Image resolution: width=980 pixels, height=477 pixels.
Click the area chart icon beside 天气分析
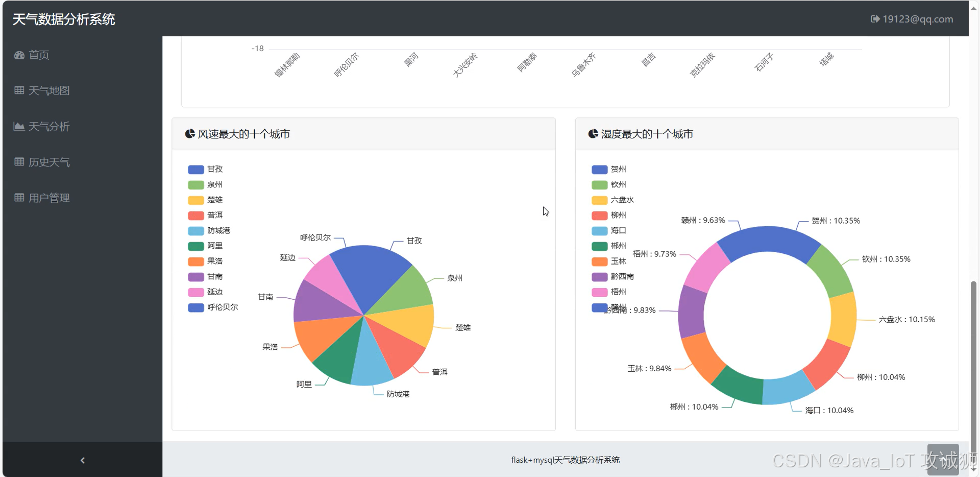coord(19,126)
